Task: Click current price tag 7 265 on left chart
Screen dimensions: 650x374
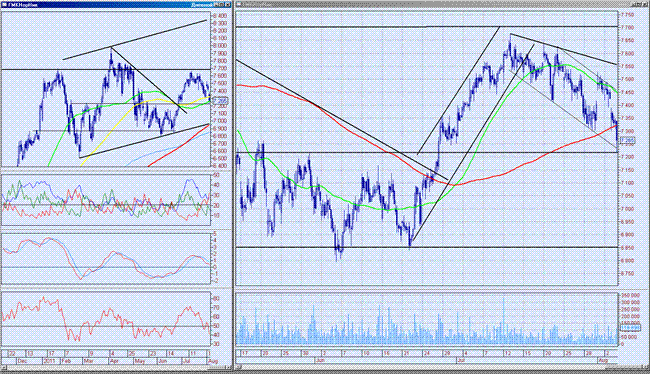Action: (220, 101)
